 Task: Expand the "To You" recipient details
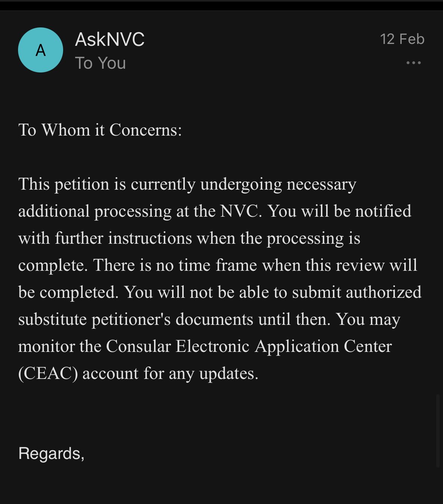[x=100, y=63]
